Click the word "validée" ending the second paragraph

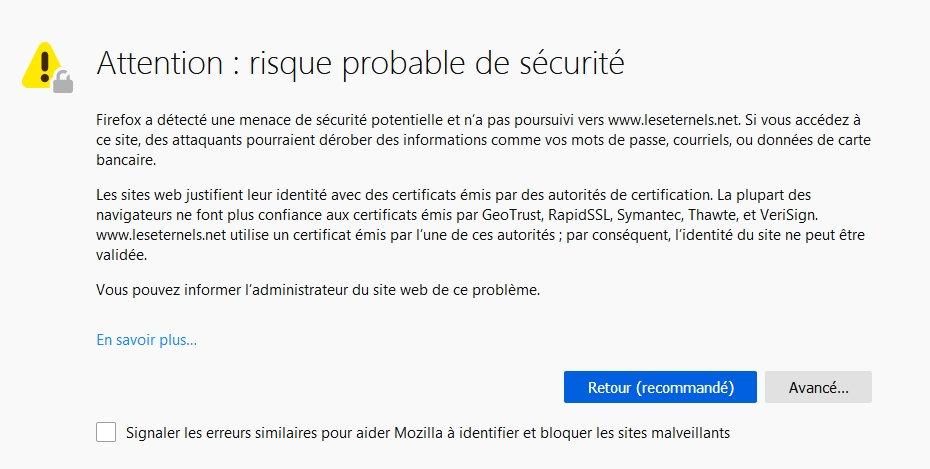(122, 256)
